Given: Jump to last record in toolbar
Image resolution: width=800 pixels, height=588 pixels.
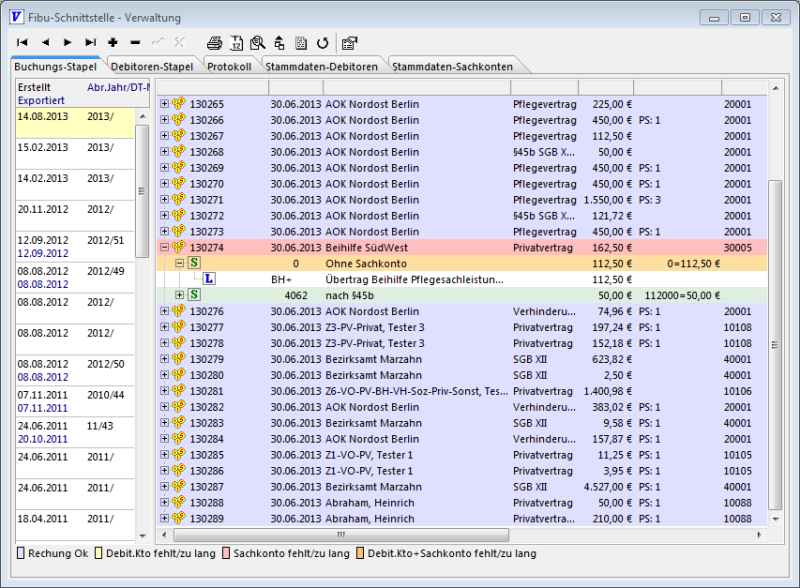Looking at the screenshot, I should 90,43.
